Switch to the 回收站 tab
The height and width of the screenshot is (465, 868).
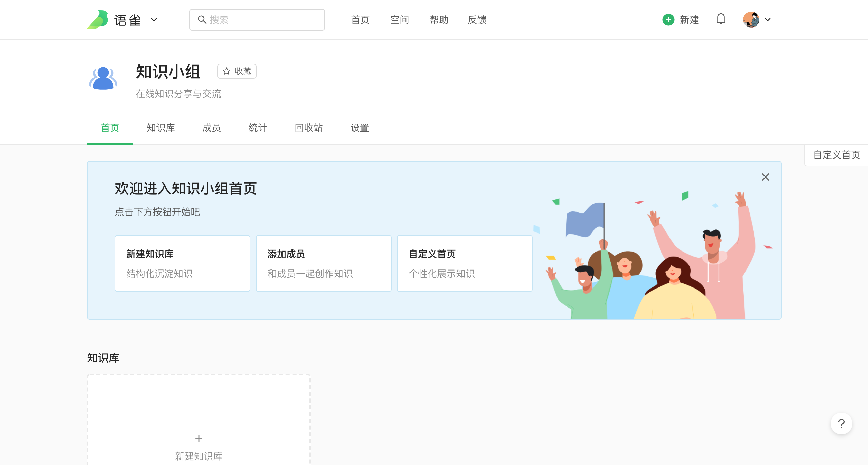(x=308, y=128)
